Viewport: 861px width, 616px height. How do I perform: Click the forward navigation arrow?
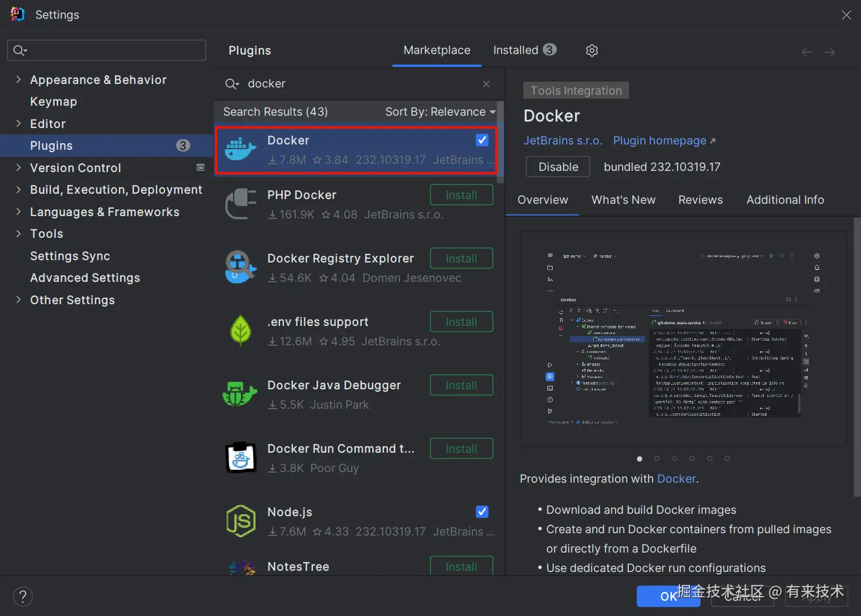pyautogui.click(x=829, y=52)
